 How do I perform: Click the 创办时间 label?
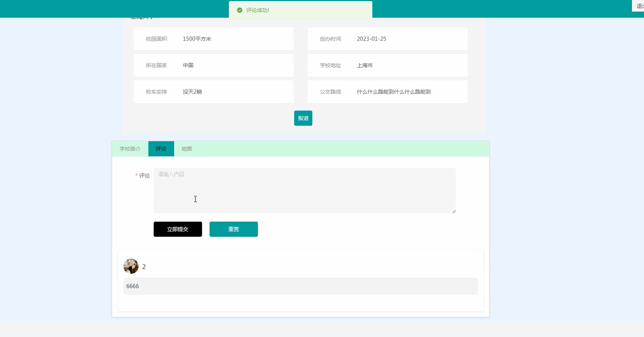point(330,39)
